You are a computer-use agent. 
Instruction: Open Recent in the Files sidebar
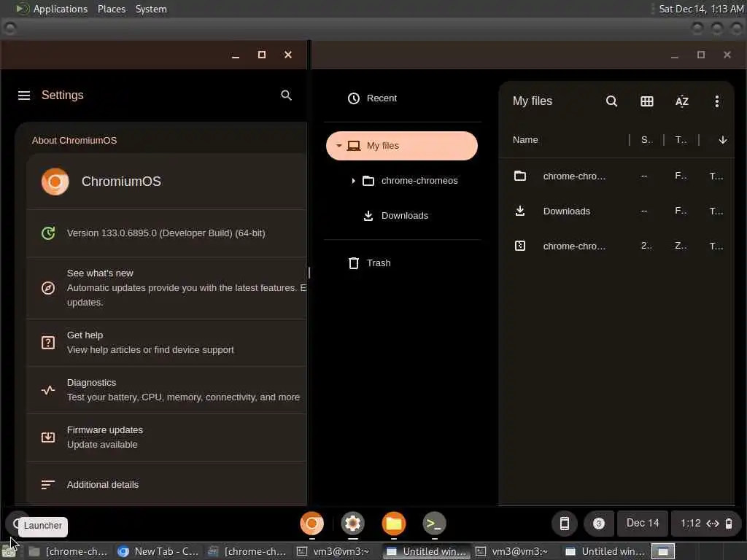[x=402, y=98]
